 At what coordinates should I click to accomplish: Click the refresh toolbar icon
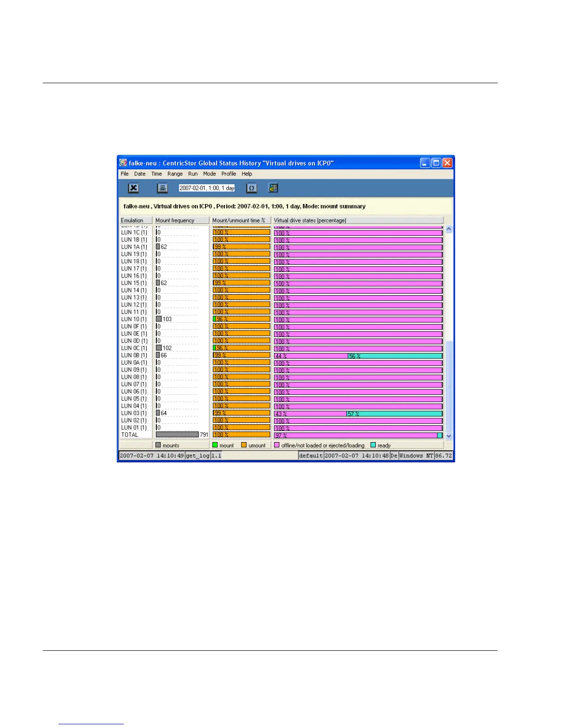(252, 188)
